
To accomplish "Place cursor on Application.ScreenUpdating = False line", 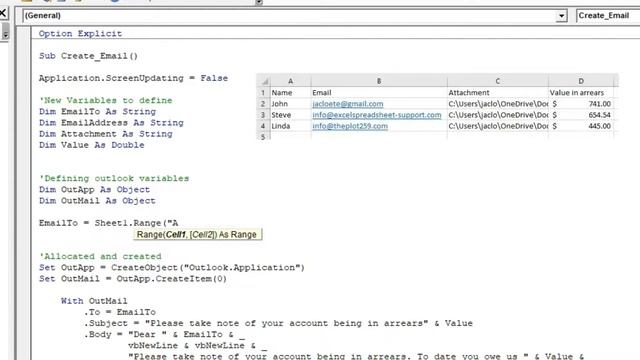I will click(133, 78).
